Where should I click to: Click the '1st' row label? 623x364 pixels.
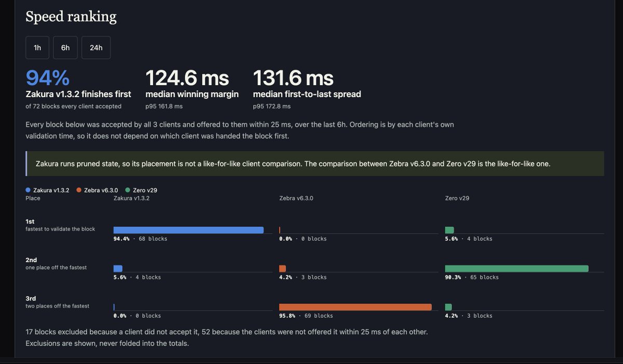30,221
